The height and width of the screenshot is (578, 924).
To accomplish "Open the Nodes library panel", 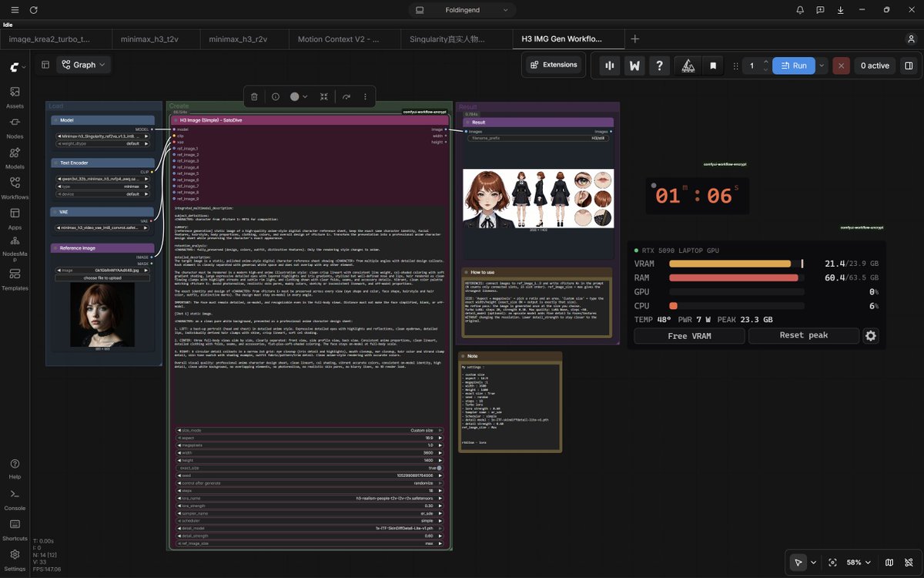I will tap(15, 127).
